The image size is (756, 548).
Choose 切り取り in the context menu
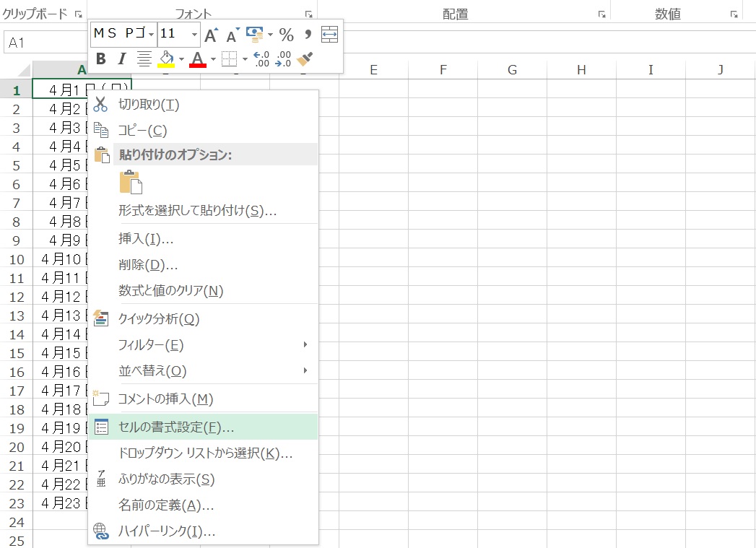point(149,105)
